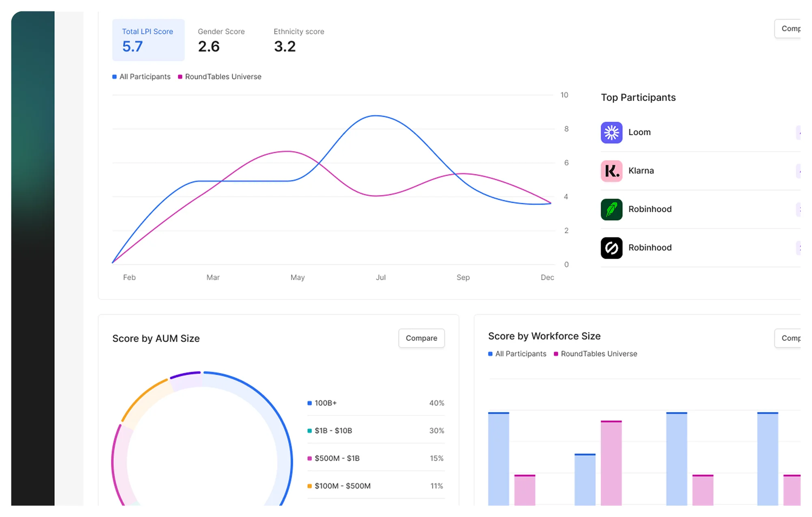
Task: Click the tallest pink bar in Workforce chart
Action: pyautogui.click(x=611, y=463)
